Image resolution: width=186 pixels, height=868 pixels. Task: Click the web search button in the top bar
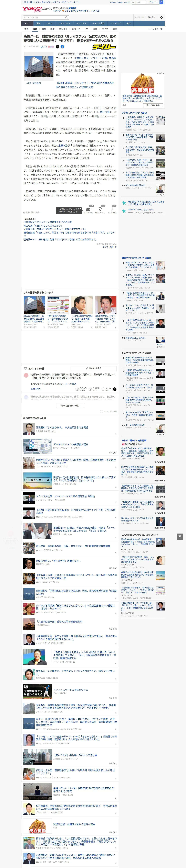point(161,2)
